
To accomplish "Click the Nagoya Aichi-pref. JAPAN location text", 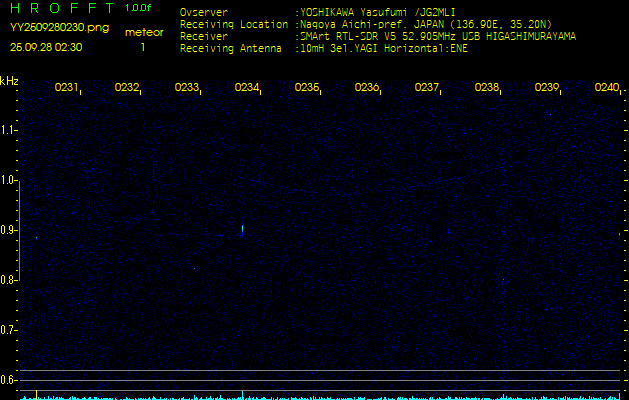I will point(426,24).
